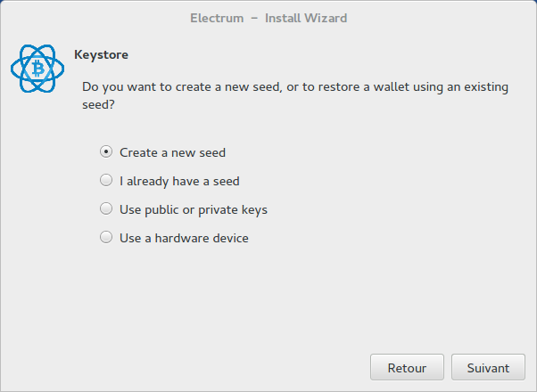537x392 pixels.
Task: Continue with the Suivant button
Action: click(x=488, y=367)
